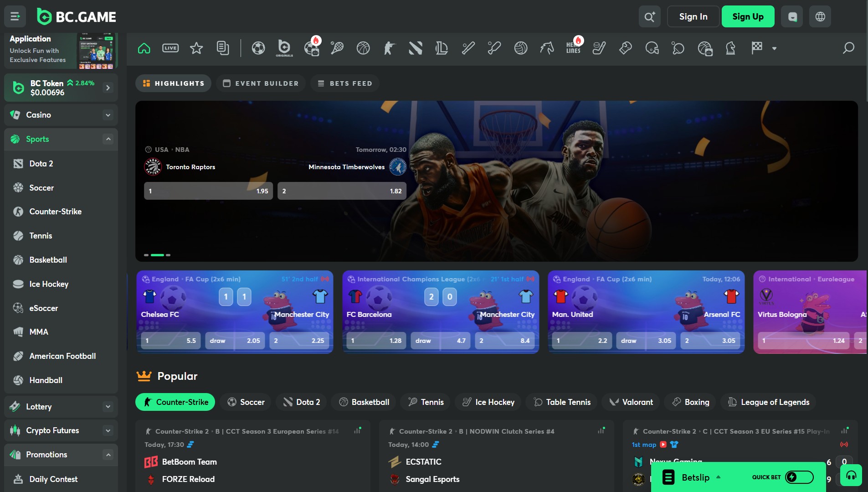
Task: Click the Ice Hockey icon in top toolbar
Action: [598, 48]
